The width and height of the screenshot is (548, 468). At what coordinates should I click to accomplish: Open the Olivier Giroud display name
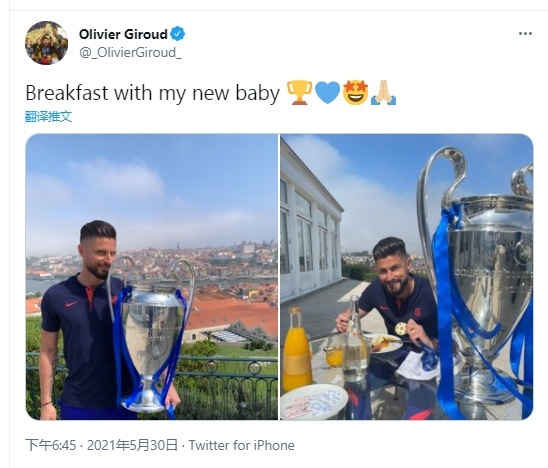[123, 34]
